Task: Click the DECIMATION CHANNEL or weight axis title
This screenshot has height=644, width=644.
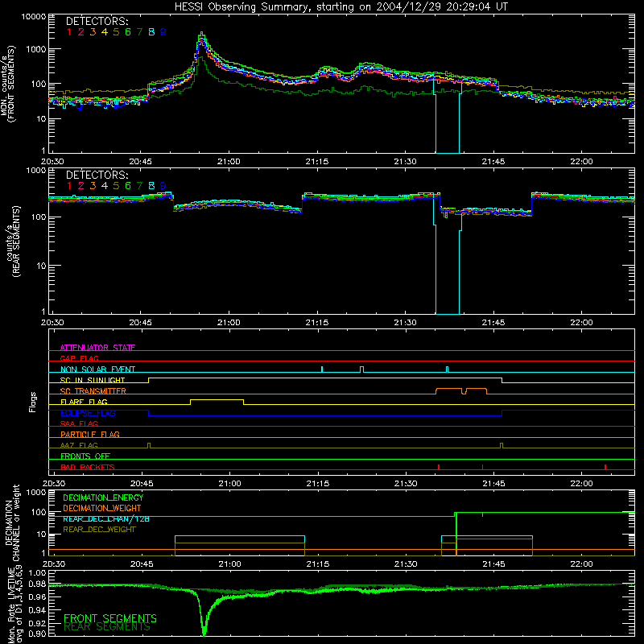Action: 12,522
